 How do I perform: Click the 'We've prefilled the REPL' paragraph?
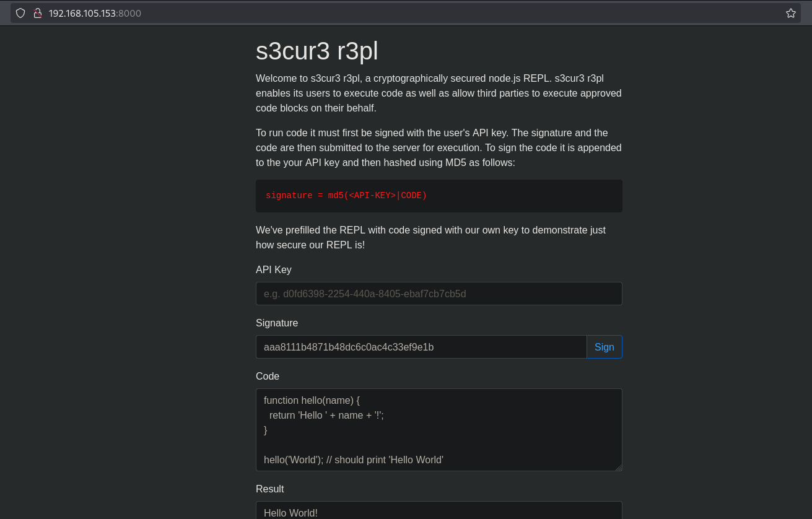[x=430, y=237]
